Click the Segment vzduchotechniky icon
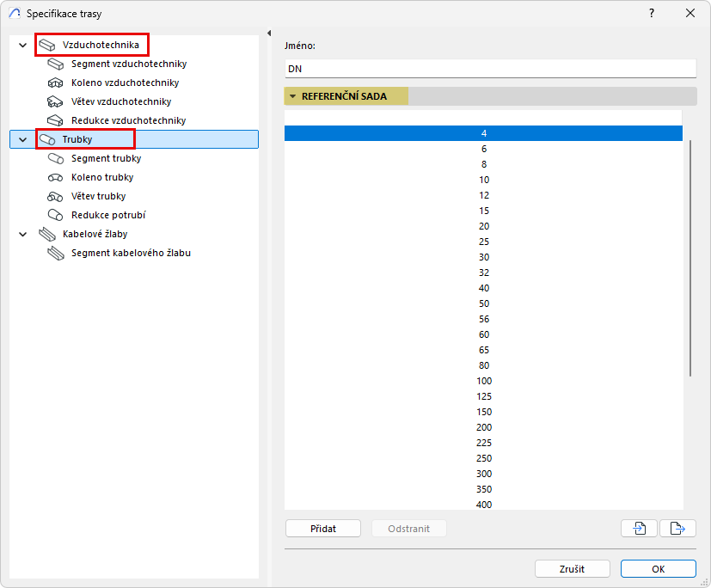This screenshot has width=711, height=588. point(56,64)
